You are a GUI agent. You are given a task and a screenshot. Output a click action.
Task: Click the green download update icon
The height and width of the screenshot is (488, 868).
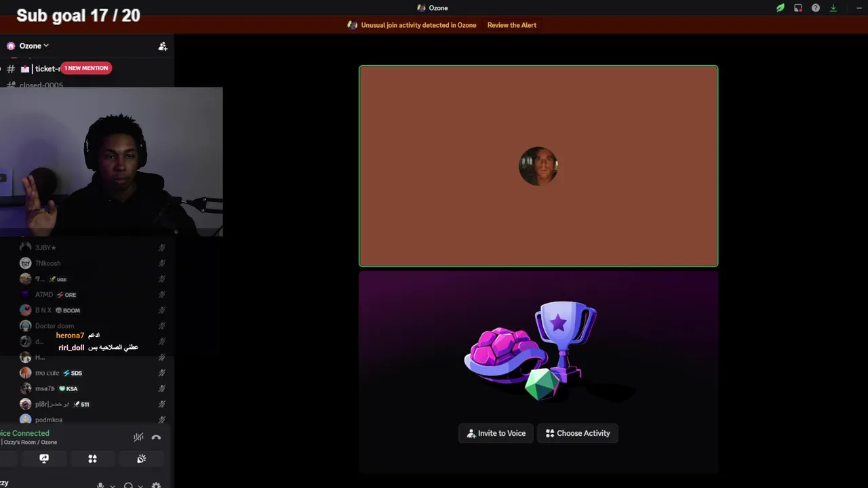(833, 8)
